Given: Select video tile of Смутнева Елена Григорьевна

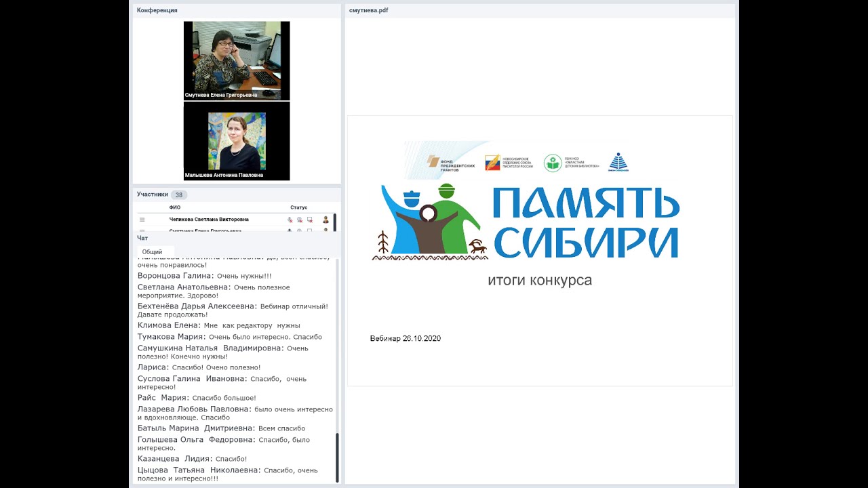Looking at the screenshot, I should (x=237, y=61).
